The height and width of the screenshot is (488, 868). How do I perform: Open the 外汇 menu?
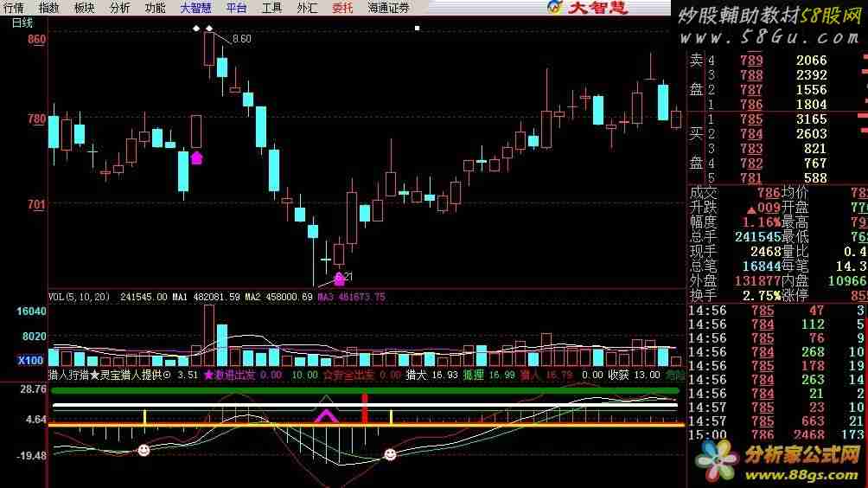tap(307, 8)
